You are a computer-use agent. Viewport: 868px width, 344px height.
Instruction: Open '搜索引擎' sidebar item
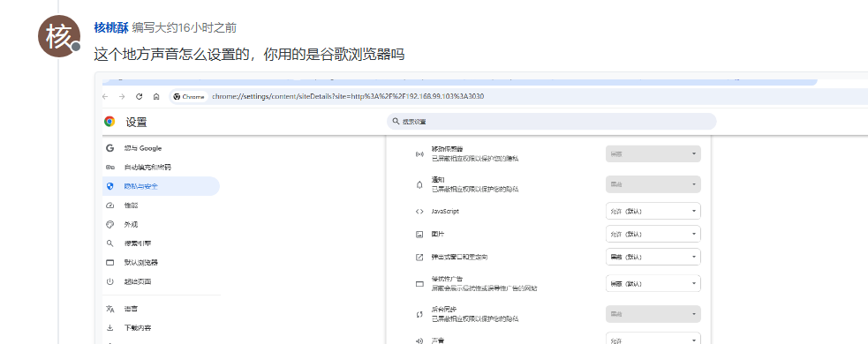pos(138,243)
